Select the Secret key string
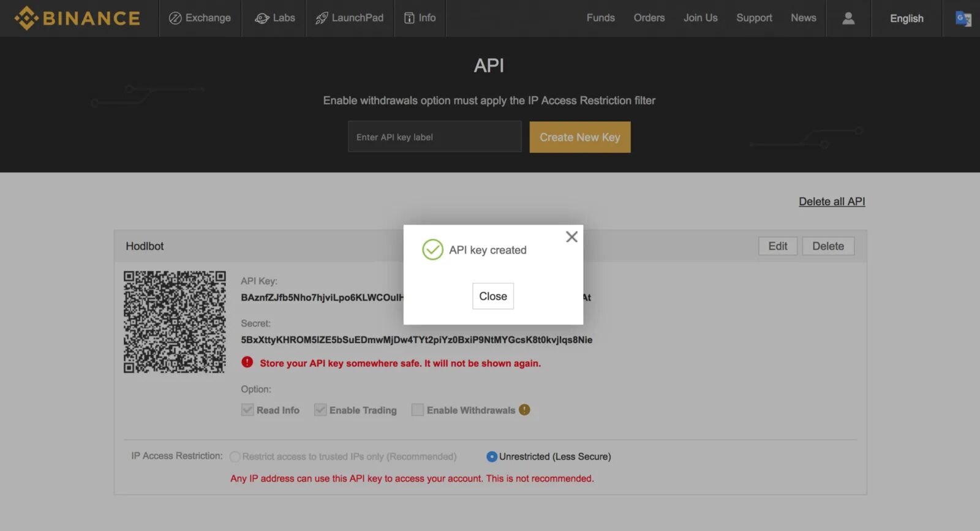The width and height of the screenshot is (980, 531). click(x=417, y=340)
